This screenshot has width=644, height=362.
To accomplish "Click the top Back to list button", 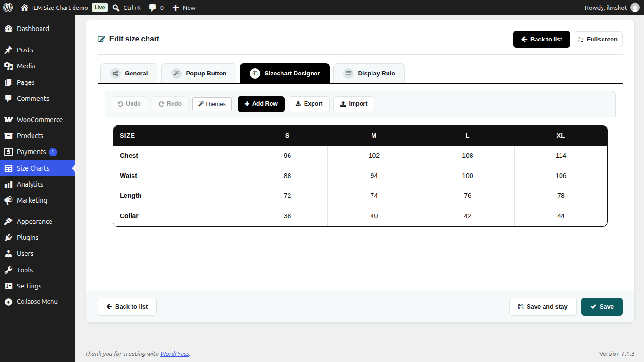I will (x=542, y=39).
